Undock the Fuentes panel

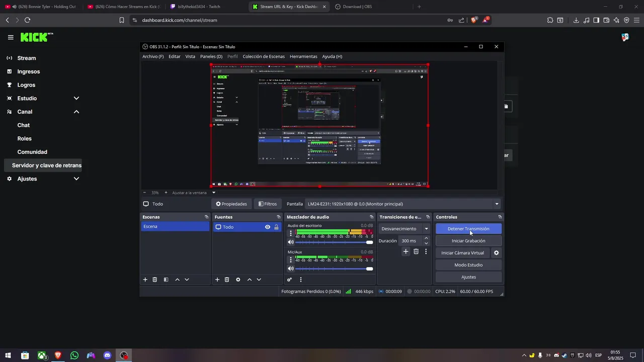click(x=278, y=217)
